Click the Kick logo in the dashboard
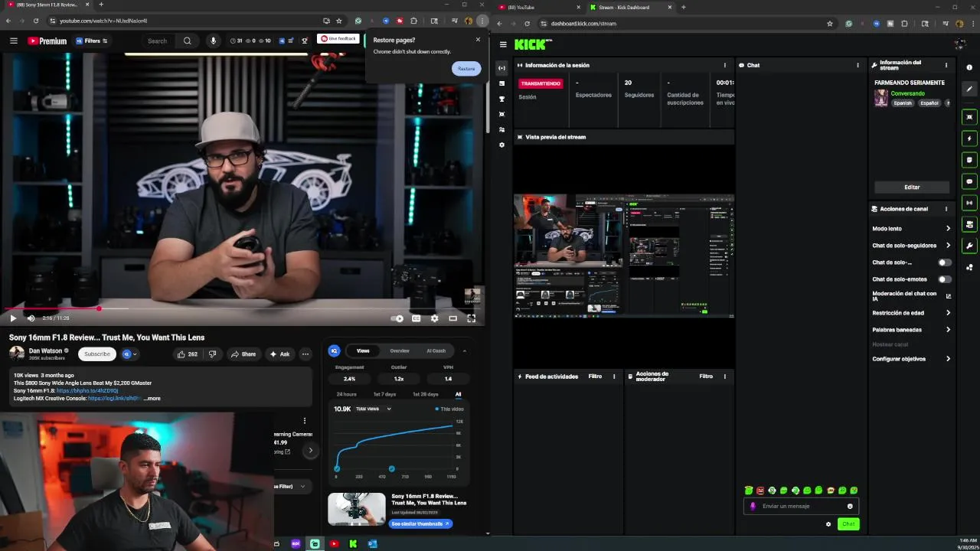Image resolution: width=980 pixels, height=551 pixels. coord(532,44)
